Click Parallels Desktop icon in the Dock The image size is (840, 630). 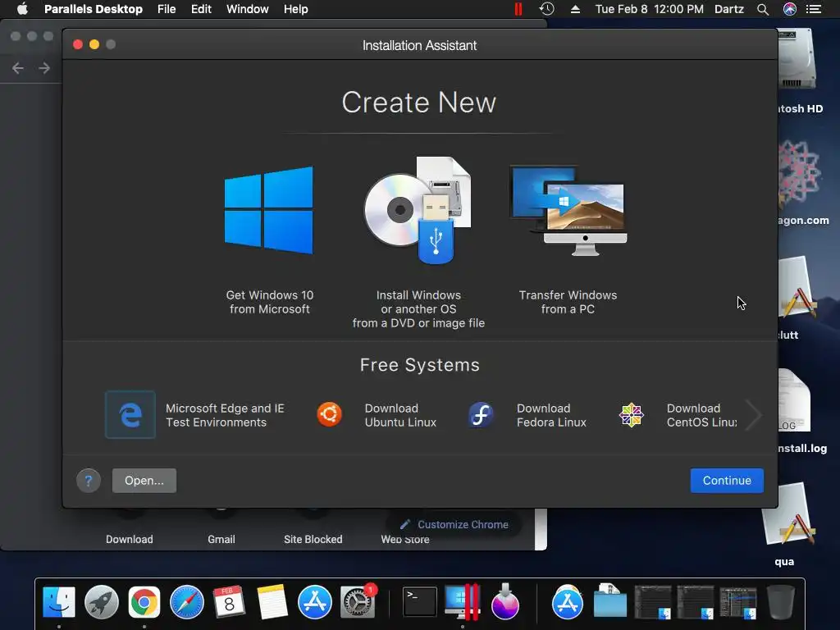click(x=462, y=601)
